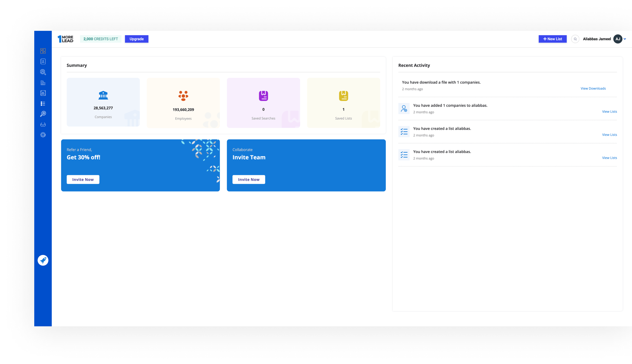Click the 'You have download a file' activity text
This screenshot has height=364, width=632.
441,82
